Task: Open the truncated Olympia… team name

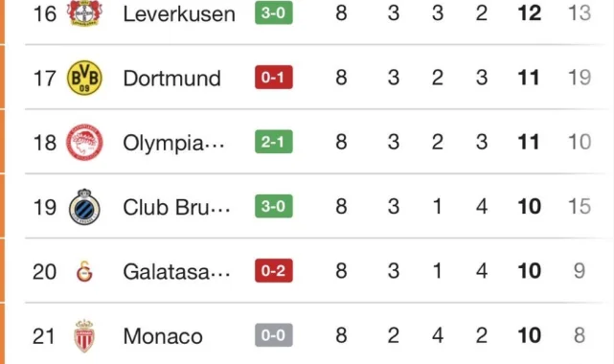Action: pyautogui.click(x=174, y=144)
